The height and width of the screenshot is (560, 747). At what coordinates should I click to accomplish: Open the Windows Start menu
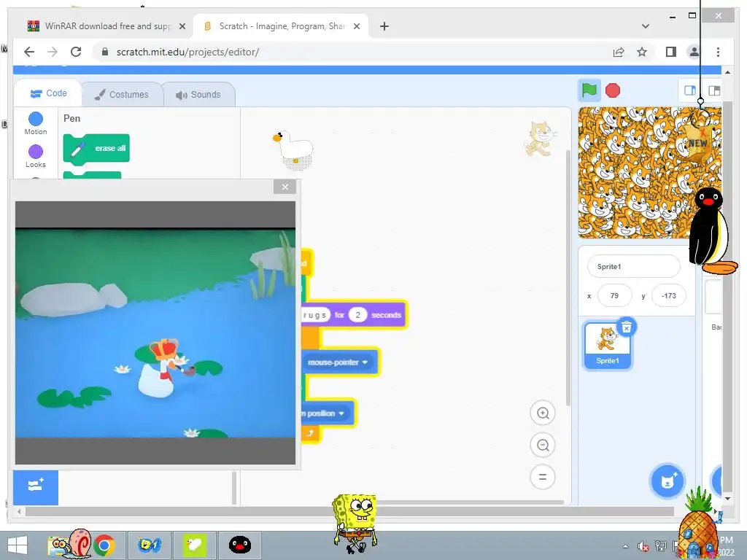coord(18,545)
